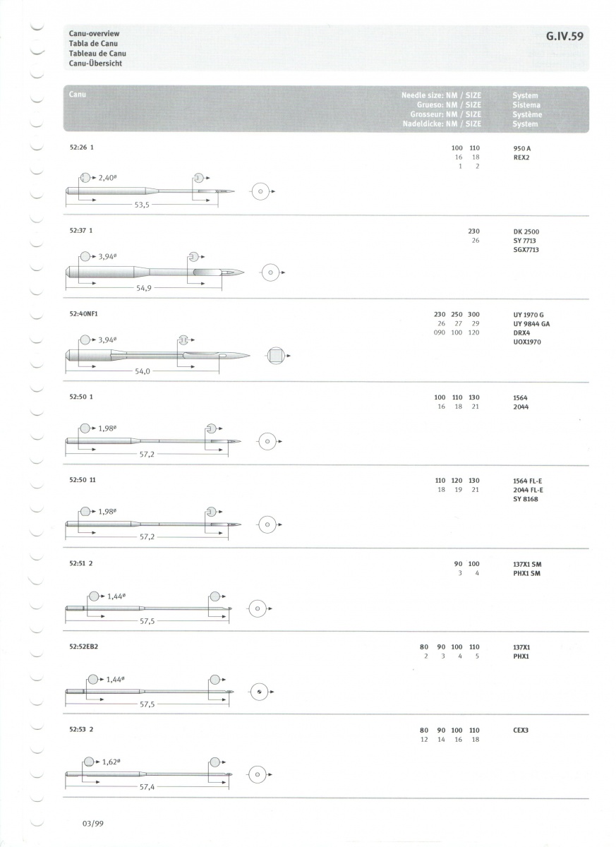Click the cross-section icon for needle 52:52EB2
The image size is (616, 847).
pyautogui.click(x=260, y=692)
